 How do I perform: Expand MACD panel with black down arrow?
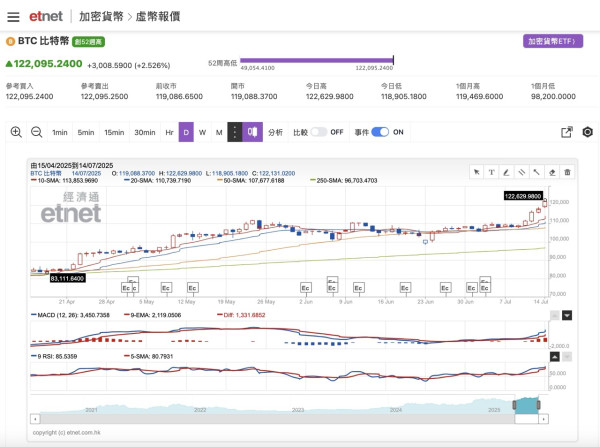pyautogui.click(x=567, y=315)
